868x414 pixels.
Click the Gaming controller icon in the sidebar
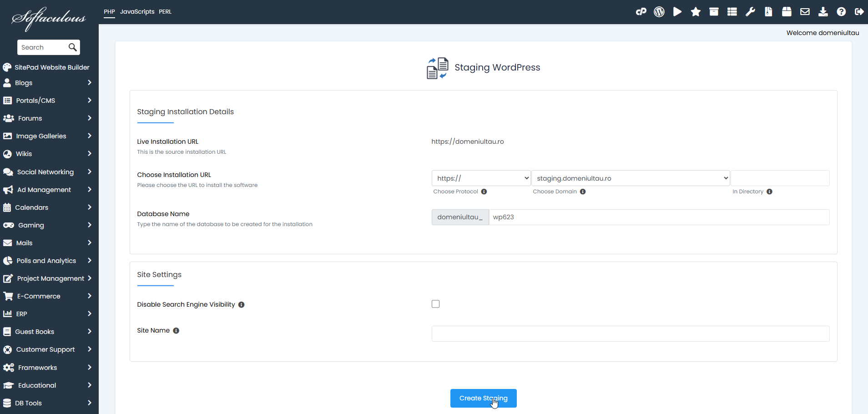coord(9,225)
